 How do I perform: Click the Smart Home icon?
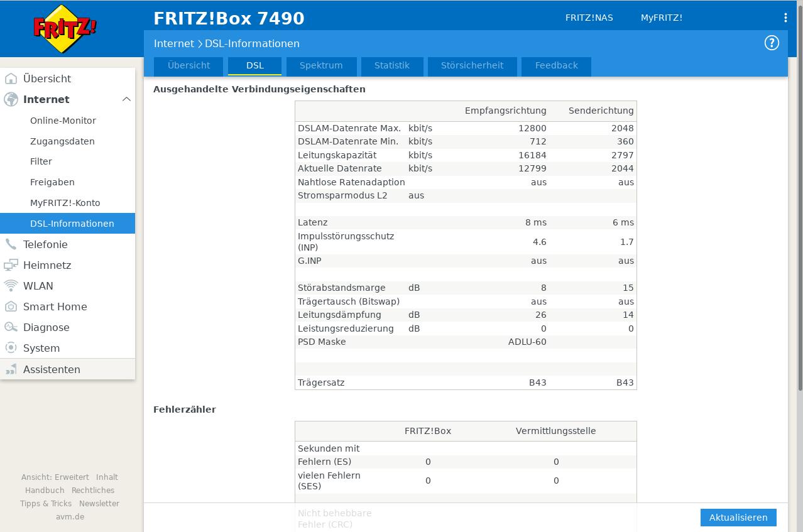pos(11,307)
